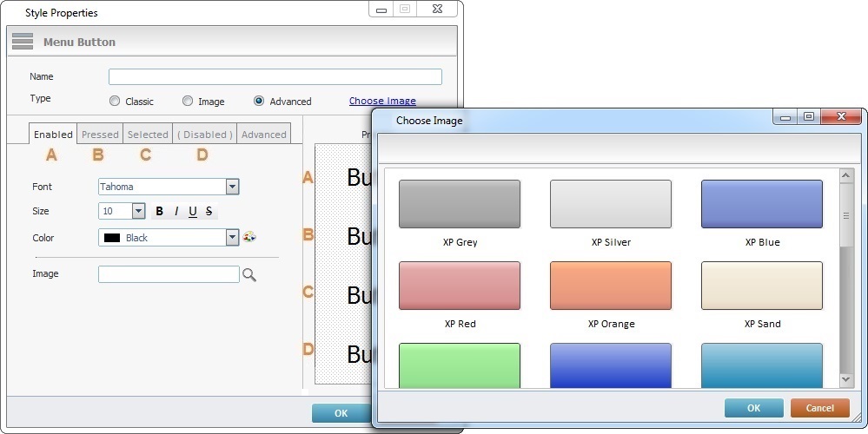Screen dimensions: 868x434
Task: Toggle Underline text formatting
Action: point(193,211)
